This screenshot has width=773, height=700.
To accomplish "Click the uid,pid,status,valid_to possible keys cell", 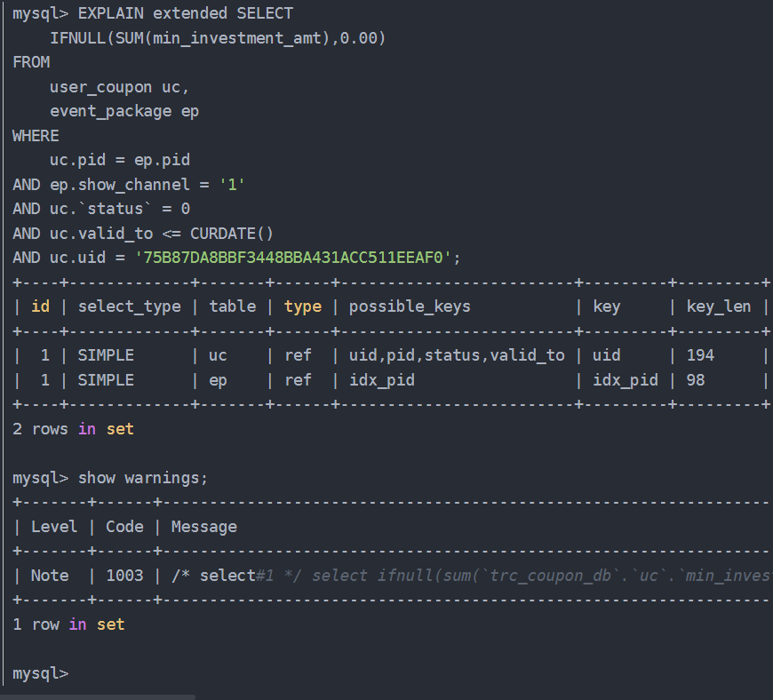I will point(457,355).
